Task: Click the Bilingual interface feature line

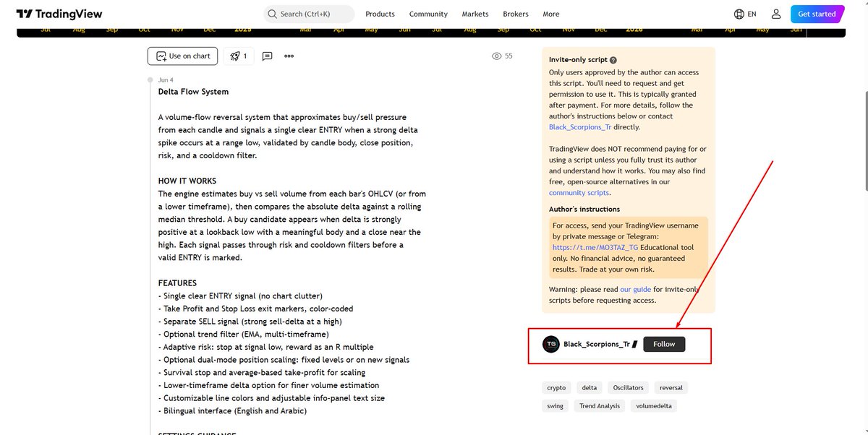Action: [232, 411]
